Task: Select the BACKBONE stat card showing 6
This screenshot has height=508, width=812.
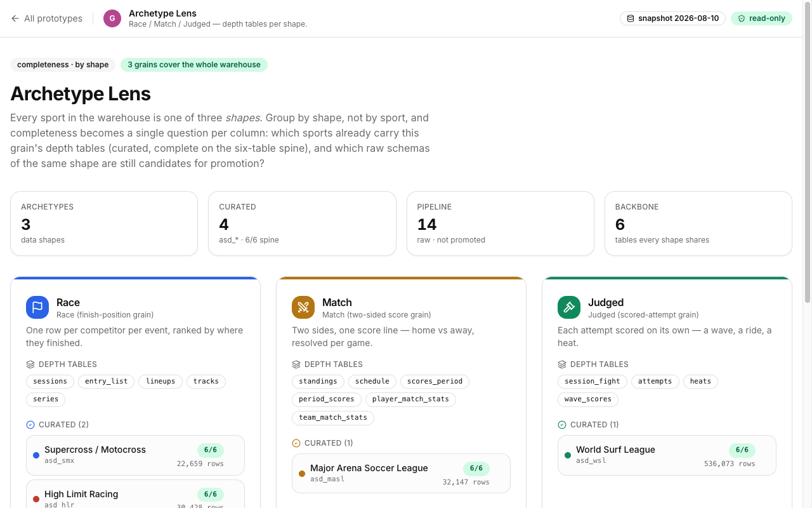Action: tap(698, 224)
